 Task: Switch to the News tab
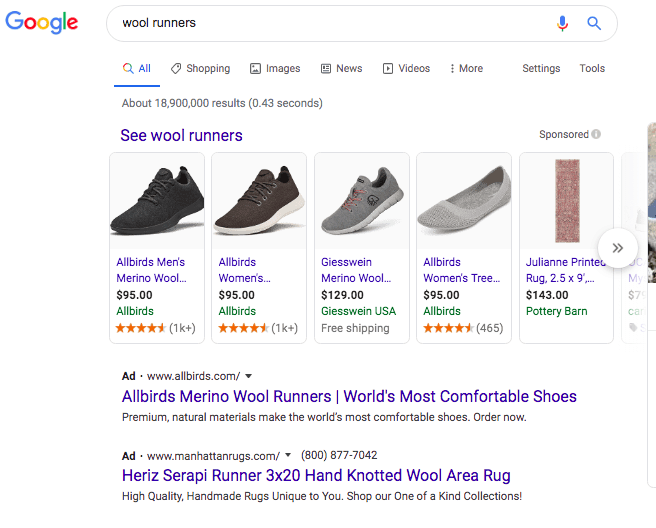[x=342, y=68]
